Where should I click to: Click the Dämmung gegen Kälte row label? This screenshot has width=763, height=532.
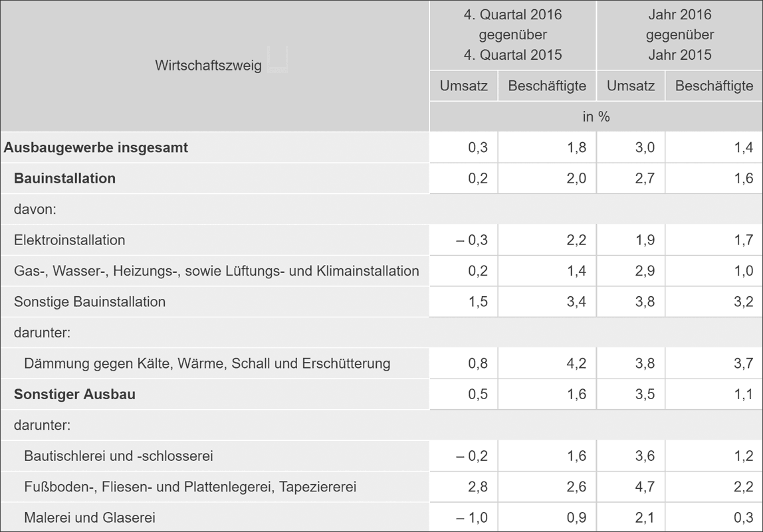(207, 364)
